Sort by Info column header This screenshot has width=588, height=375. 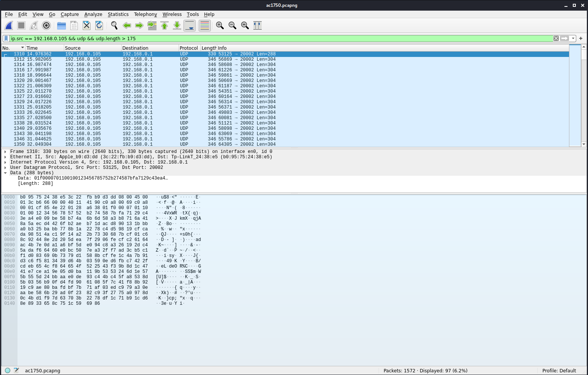coord(393,48)
